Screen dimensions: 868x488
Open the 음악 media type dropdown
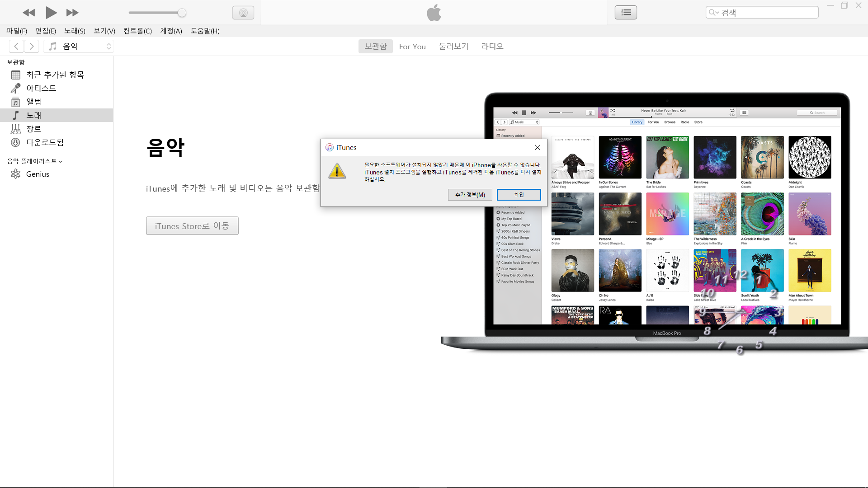79,46
